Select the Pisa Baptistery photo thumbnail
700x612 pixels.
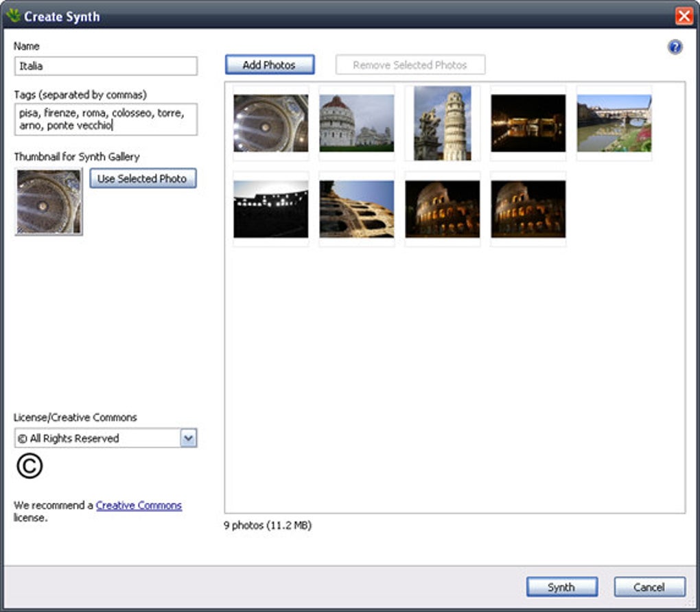[357, 123]
